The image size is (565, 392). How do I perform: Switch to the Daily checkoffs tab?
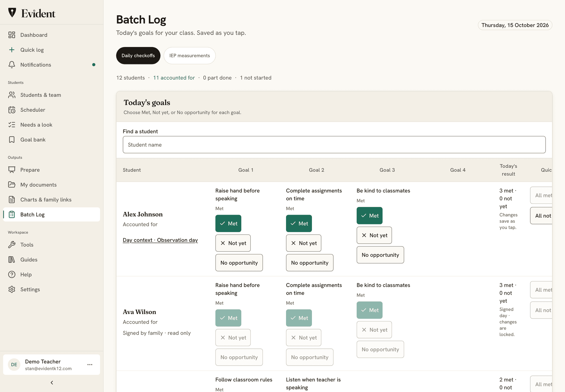click(x=138, y=56)
